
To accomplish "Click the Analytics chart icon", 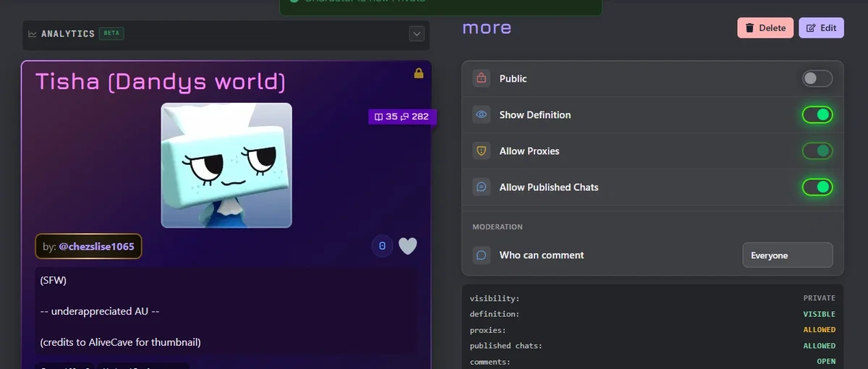I will pos(32,34).
